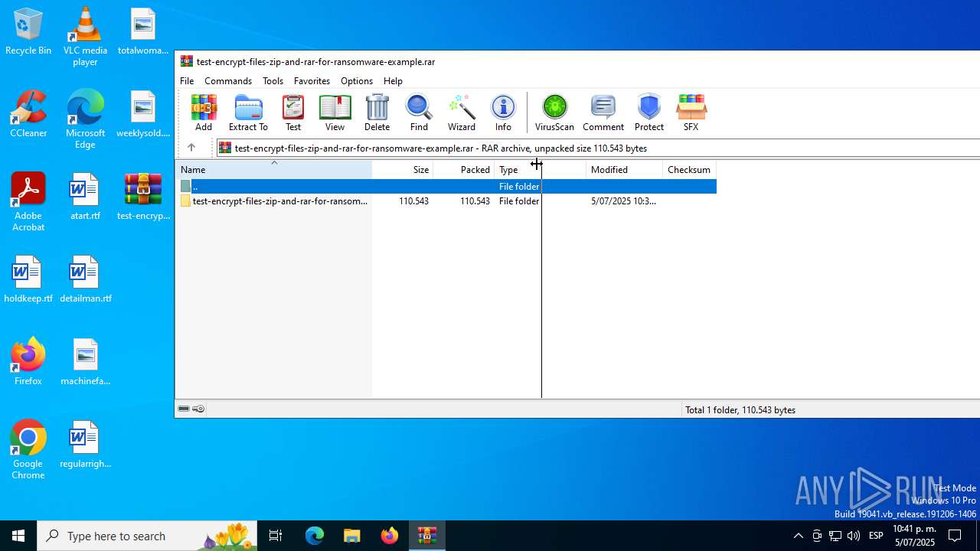Select the Firefox desktop shortcut
The image size is (980, 551).
[28, 363]
